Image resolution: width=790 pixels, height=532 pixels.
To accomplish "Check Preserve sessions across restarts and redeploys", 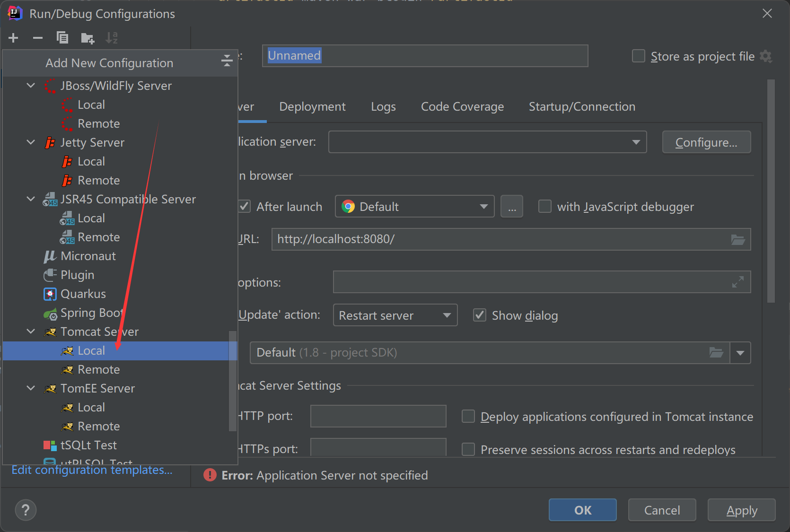I will [468, 449].
